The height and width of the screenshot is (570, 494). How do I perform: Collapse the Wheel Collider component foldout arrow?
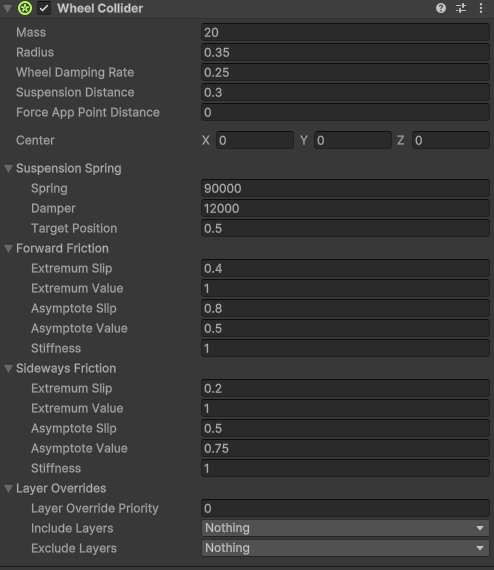pyautogui.click(x=8, y=8)
